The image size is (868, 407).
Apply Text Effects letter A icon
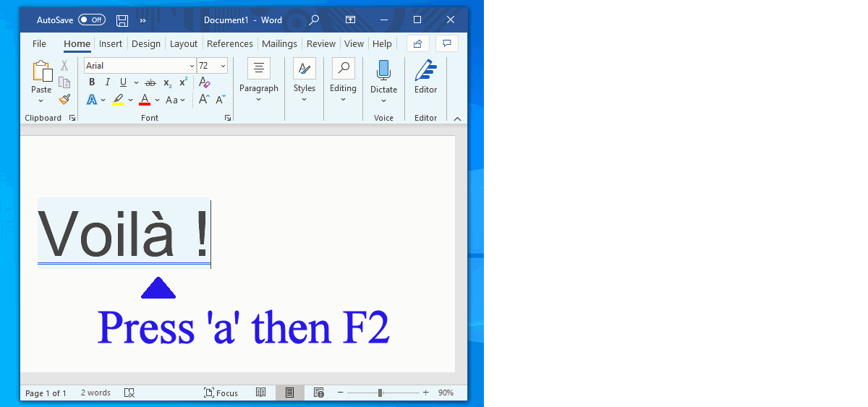point(92,100)
